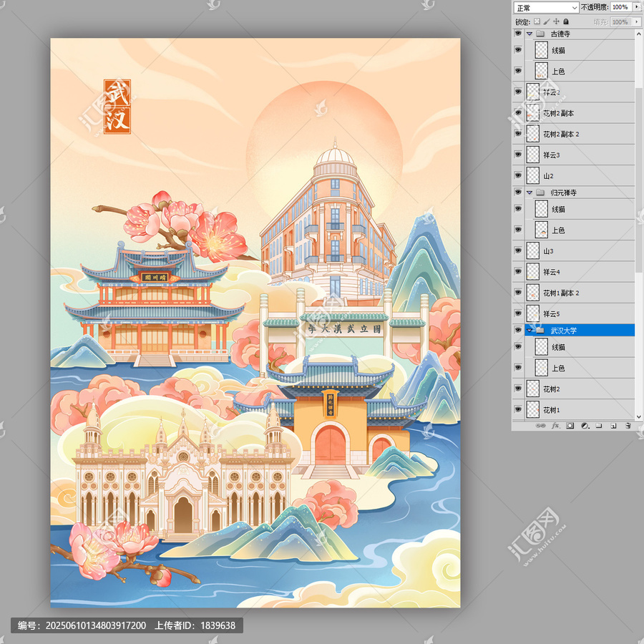Select the 花树2 副本 2 layer
Viewport: 644px width, 644px height.
point(580,134)
